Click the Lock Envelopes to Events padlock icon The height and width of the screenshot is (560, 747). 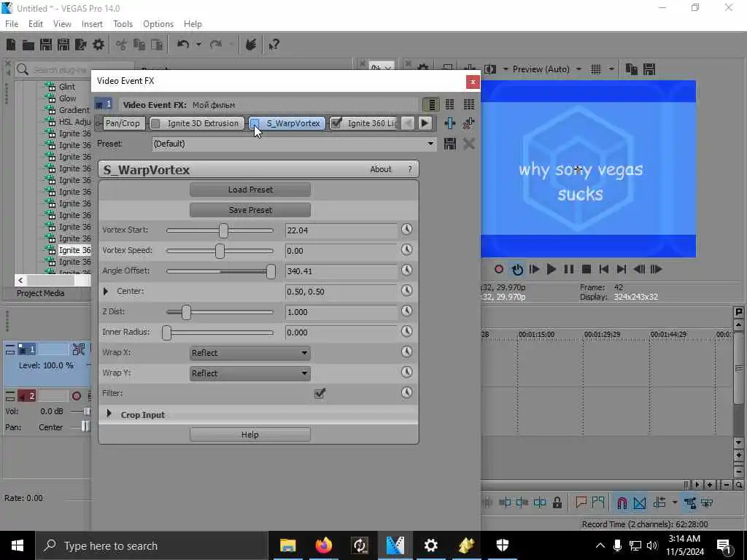pyautogui.click(x=557, y=503)
